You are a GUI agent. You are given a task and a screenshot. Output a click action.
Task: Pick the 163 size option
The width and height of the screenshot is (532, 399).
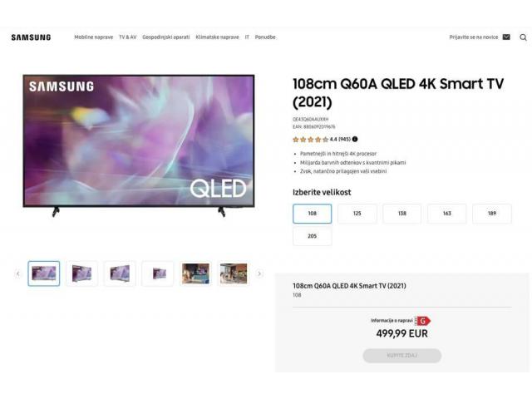447,214
